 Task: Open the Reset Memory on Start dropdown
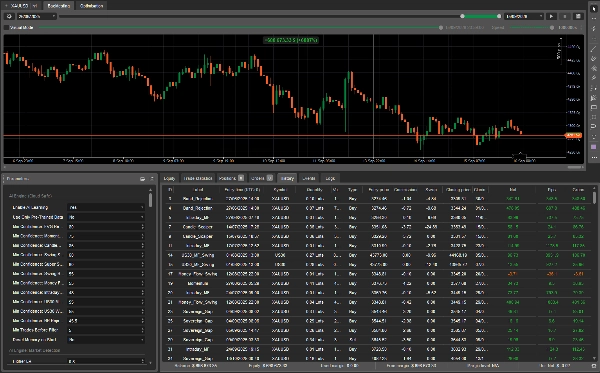pyautogui.click(x=106, y=339)
